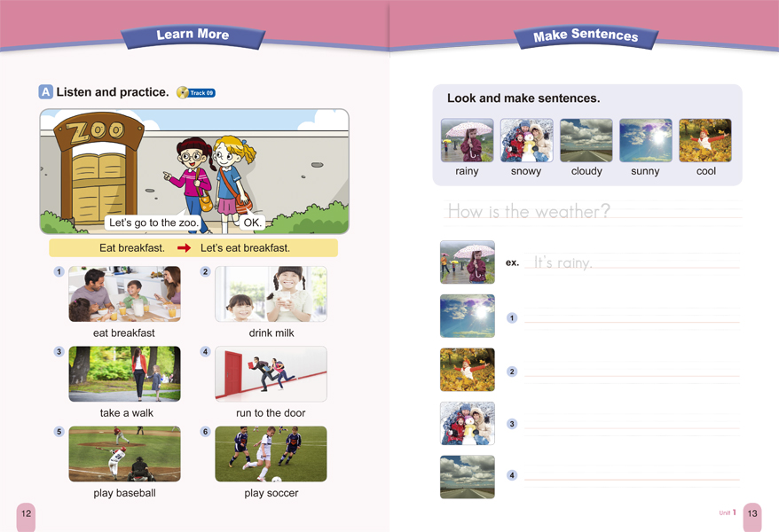
Task: Select the cool autumn picture in the word bank
Action: pos(705,140)
